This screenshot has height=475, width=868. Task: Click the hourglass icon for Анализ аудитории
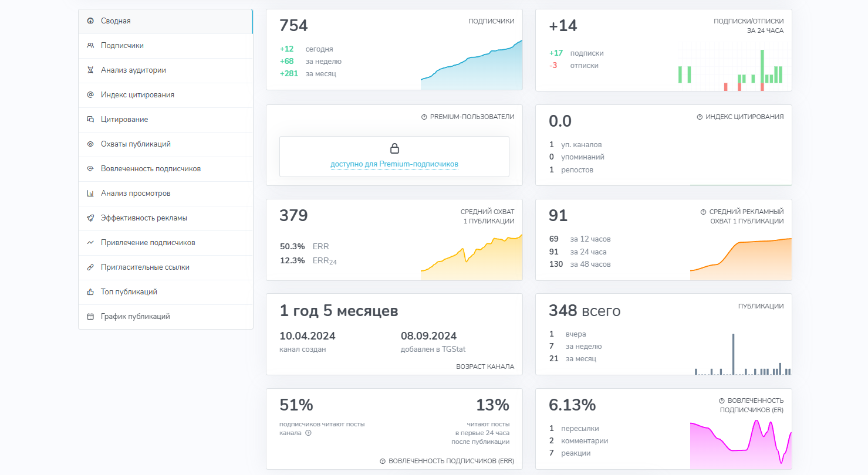(90, 70)
